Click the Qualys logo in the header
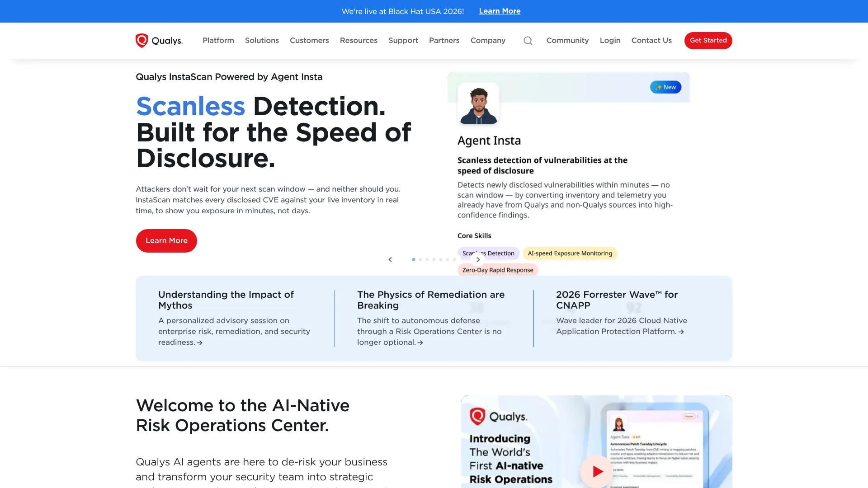 pyautogui.click(x=159, y=41)
